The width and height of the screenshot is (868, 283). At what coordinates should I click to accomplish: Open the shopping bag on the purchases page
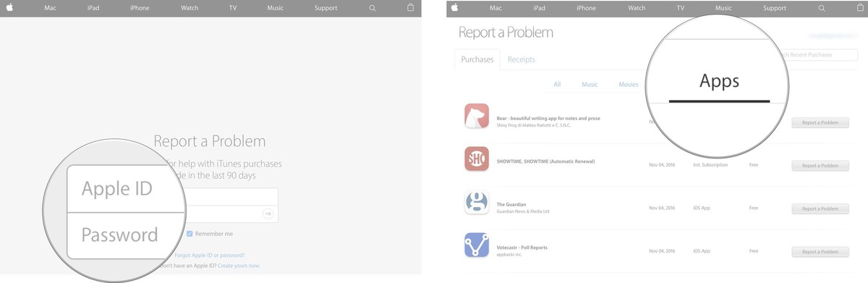click(x=860, y=8)
